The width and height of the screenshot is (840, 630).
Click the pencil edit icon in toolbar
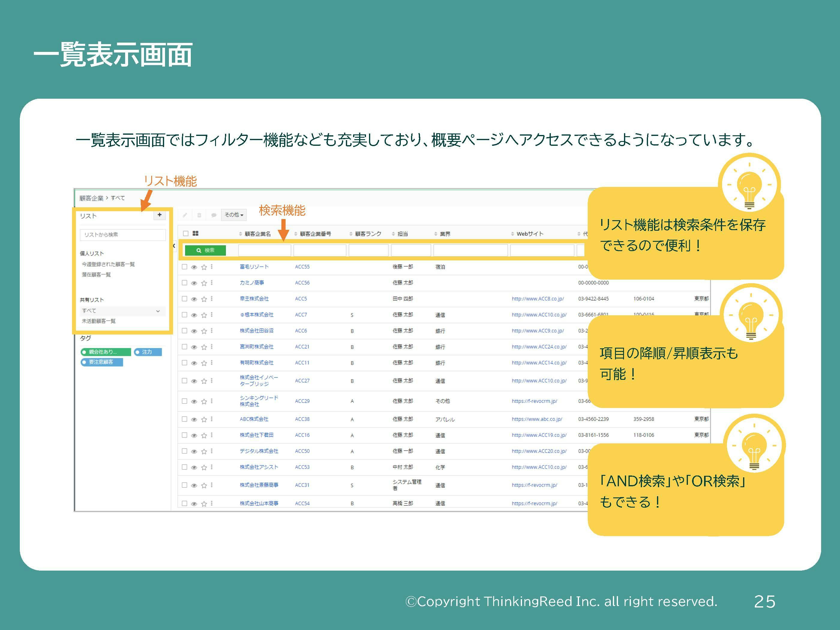click(x=185, y=215)
